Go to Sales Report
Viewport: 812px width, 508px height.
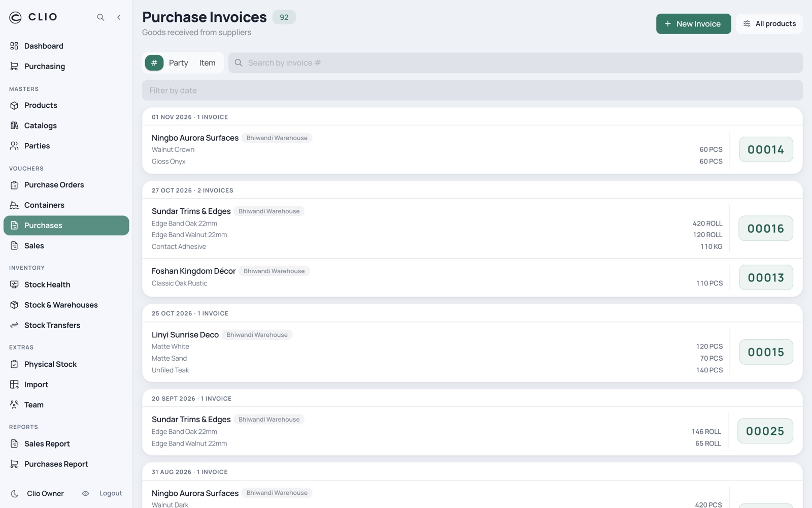(x=47, y=444)
